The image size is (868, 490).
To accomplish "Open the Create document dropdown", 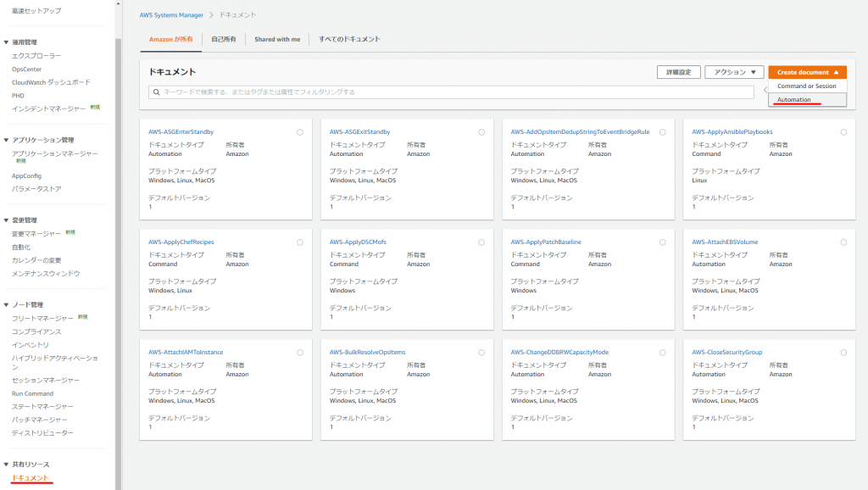I will [807, 72].
